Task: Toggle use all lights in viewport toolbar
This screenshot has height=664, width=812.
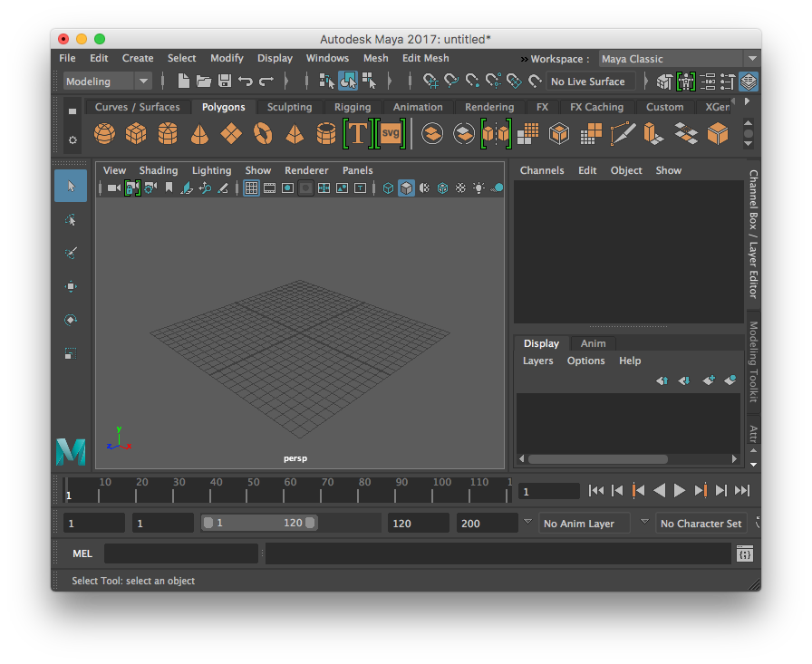Action: (x=478, y=188)
